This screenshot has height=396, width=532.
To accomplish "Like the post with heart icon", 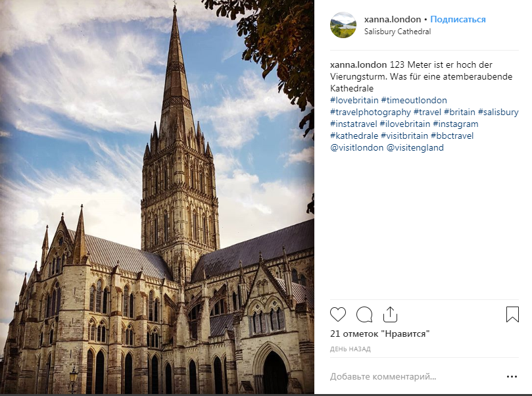I will [x=338, y=314].
